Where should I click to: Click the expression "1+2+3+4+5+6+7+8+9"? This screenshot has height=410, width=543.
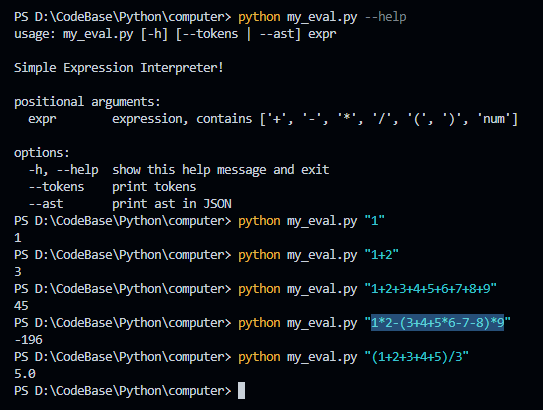click(x=431, y=289)
